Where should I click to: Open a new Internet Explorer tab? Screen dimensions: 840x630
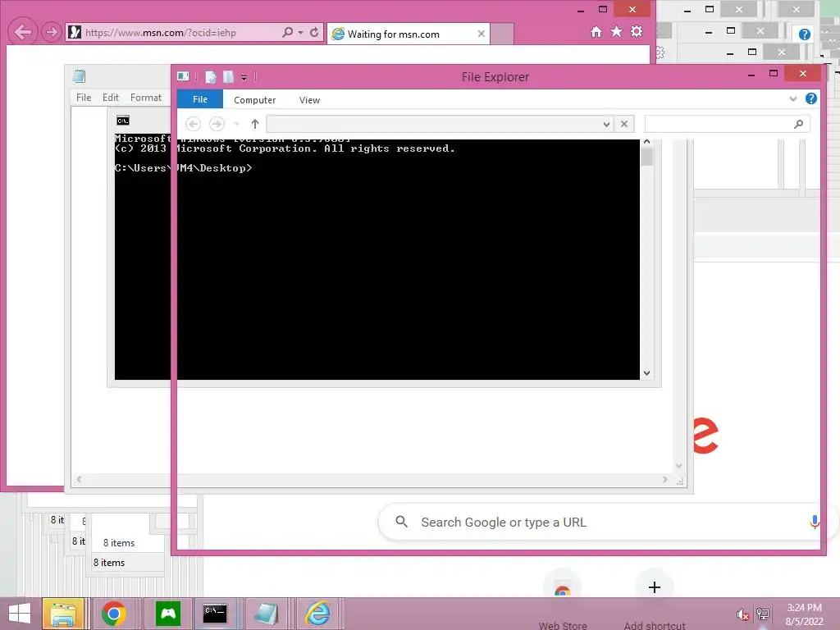(x=502, y=34)
